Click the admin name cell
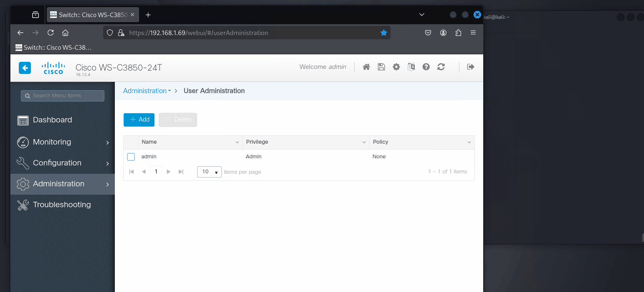The width and height of the screenshot is (644, 292). [x=149, y=157]
